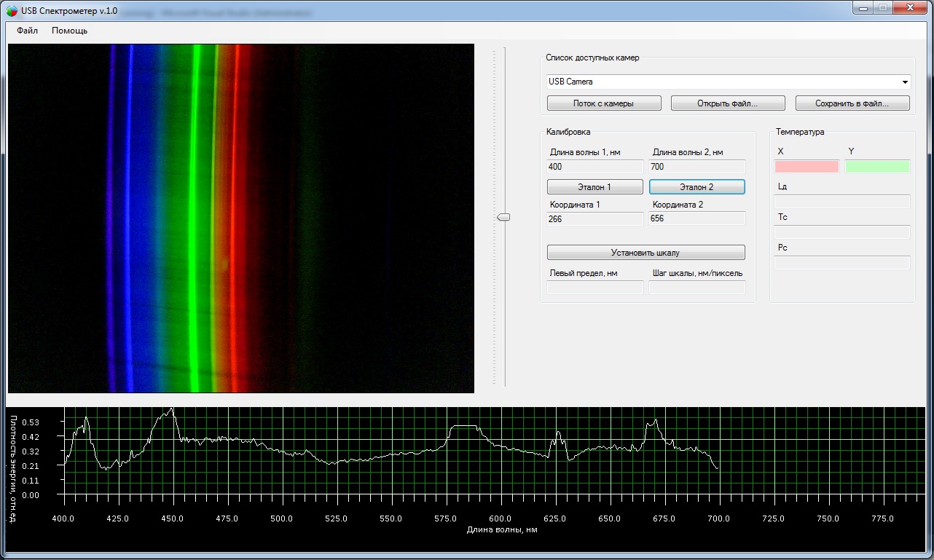
Task: Click the USB Спектрометр app icon in title bar
Action: [x=12, y=11]
